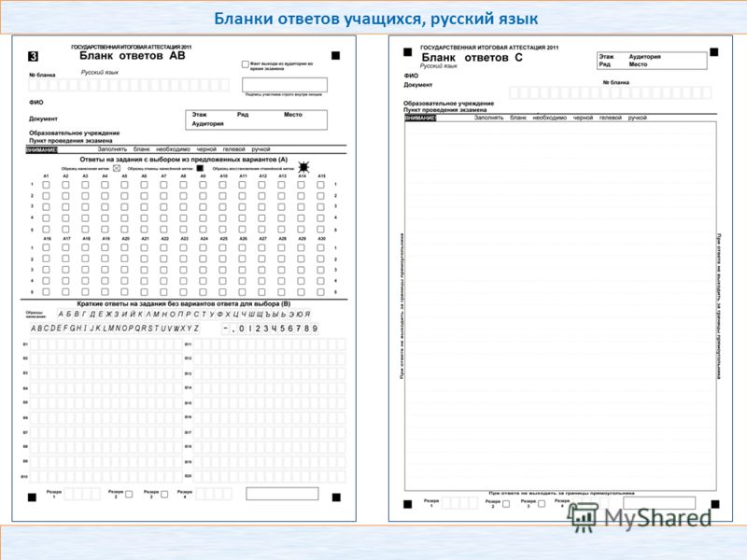Mark answer 1 for question A13

pyautogui.click(x=282, y=184)
